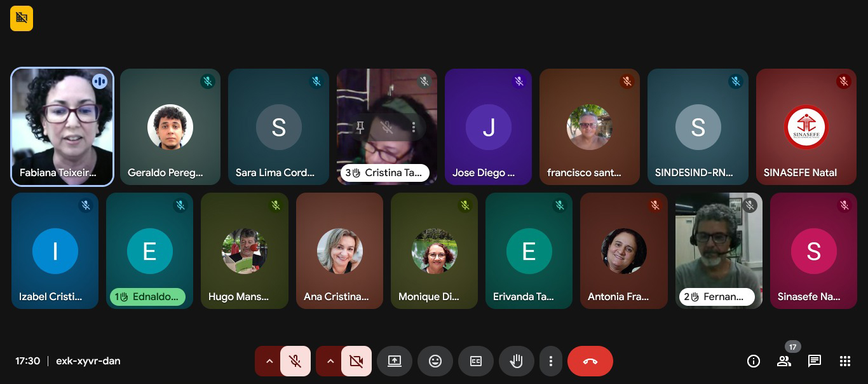Click the 'Hugo Mans...' name label
The width and height of the screenshot is (868, 384).
point(238,297)
